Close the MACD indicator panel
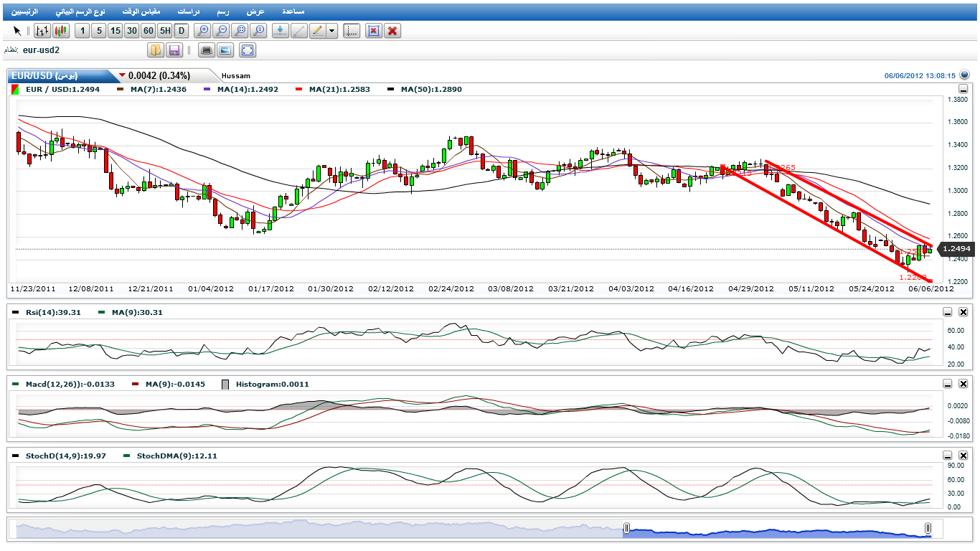Screen dimensions: 980x551 coord(963,384)
